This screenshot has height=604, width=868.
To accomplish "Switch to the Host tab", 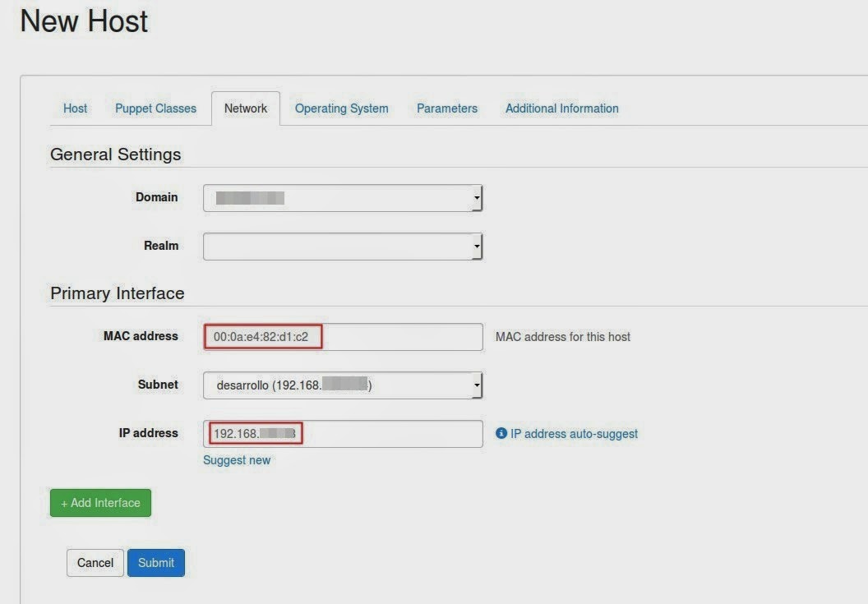I will tap(75, 108).
